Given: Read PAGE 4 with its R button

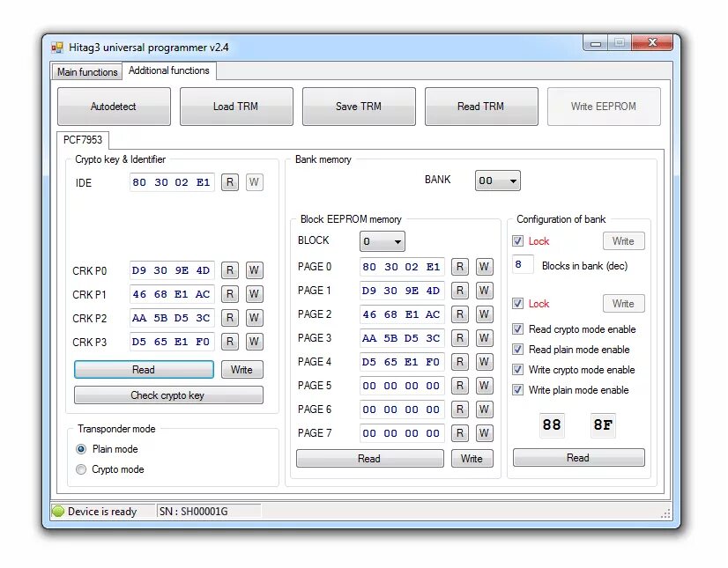Looking at the screenshot, I should 460,362.
